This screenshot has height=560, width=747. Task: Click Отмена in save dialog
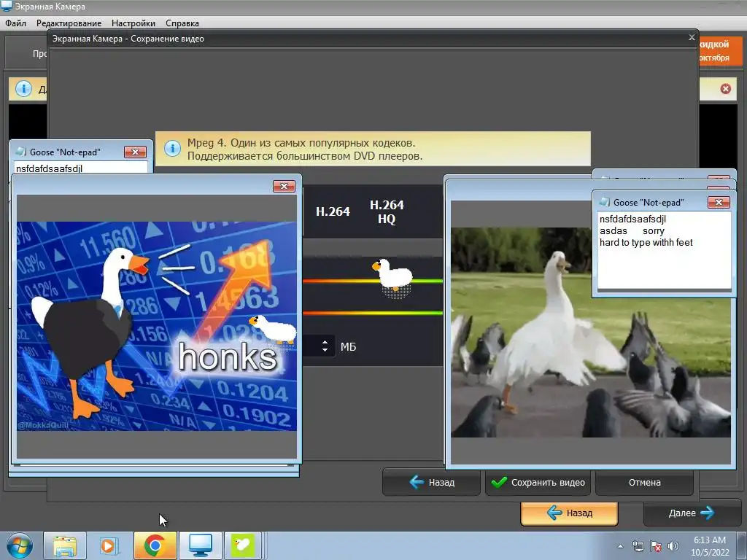coord(644,483)
